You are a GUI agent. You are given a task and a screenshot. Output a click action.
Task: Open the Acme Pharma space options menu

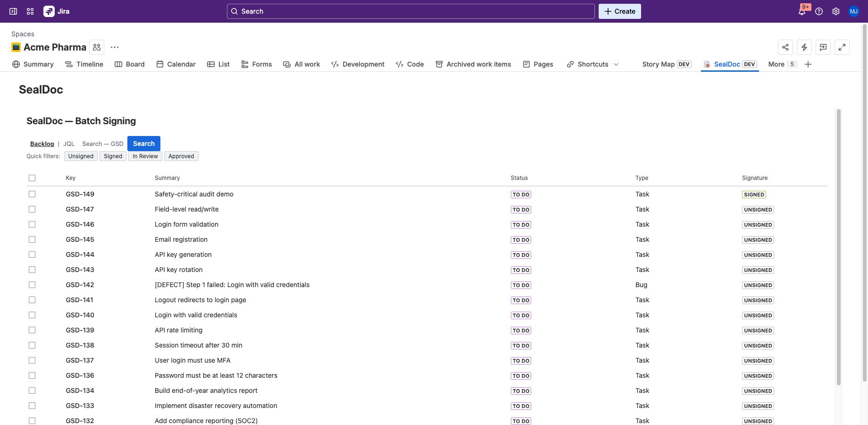[114, 47]
